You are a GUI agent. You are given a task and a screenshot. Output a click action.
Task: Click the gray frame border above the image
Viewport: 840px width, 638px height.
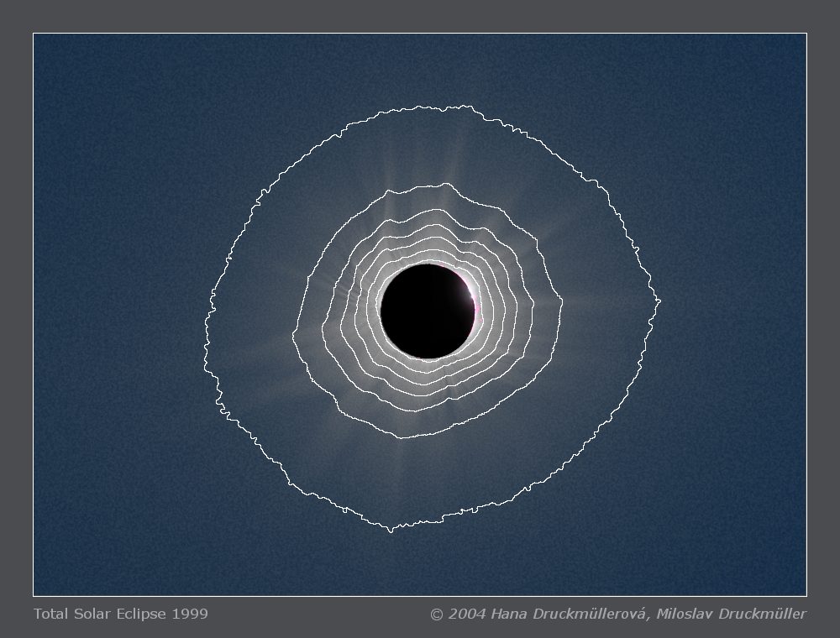(x=420, y=16)
